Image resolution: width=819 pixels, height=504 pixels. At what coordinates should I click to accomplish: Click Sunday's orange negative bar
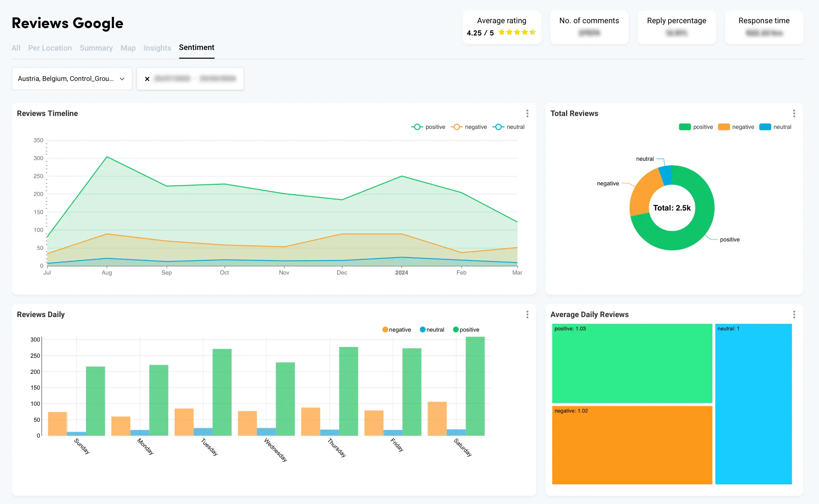[57, 424]
